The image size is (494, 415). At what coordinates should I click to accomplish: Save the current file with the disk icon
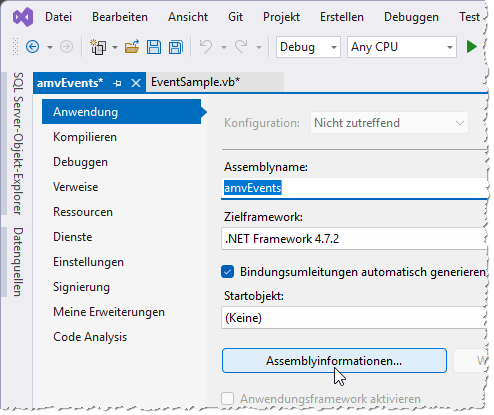pyautogui.click(x=154, y=47)
